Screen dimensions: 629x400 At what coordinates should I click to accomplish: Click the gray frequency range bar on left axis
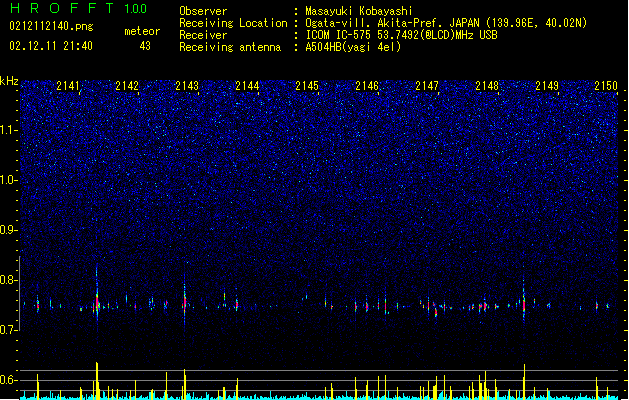click(20, 293)
